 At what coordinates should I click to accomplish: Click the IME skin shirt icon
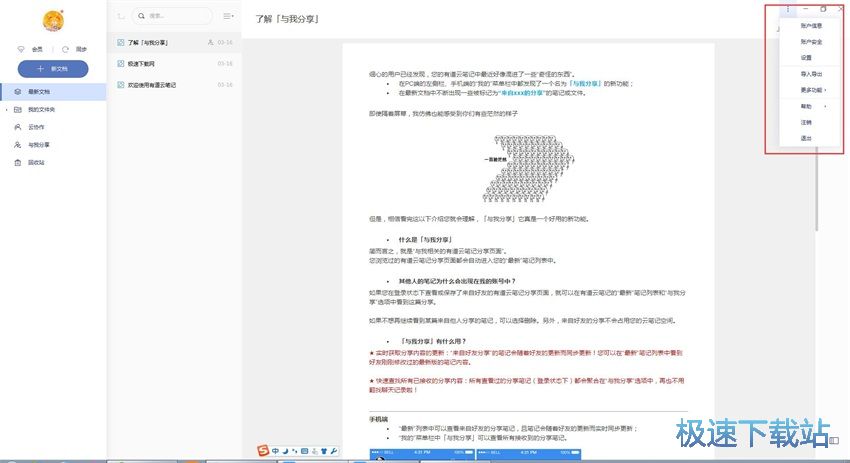(324, 451)
